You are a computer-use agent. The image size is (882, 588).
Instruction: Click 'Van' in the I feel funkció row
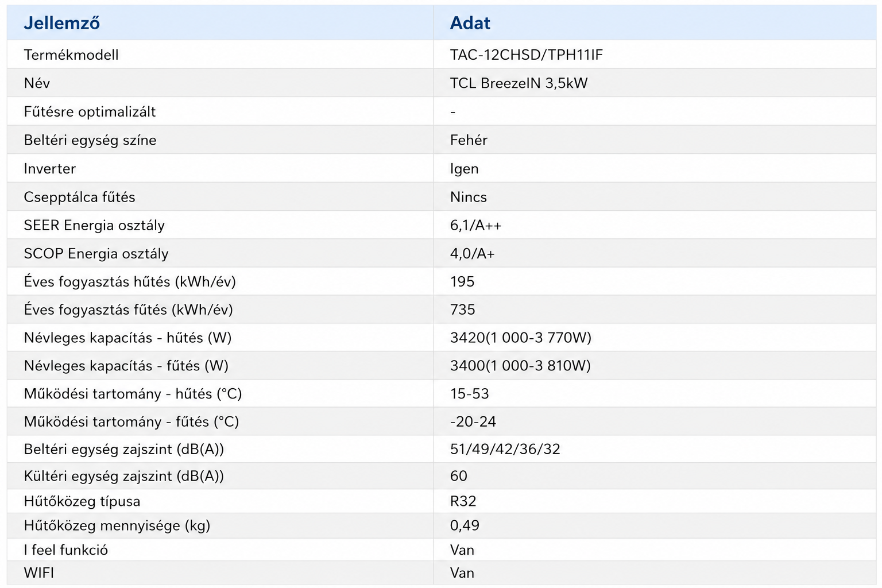coord(462,550)
